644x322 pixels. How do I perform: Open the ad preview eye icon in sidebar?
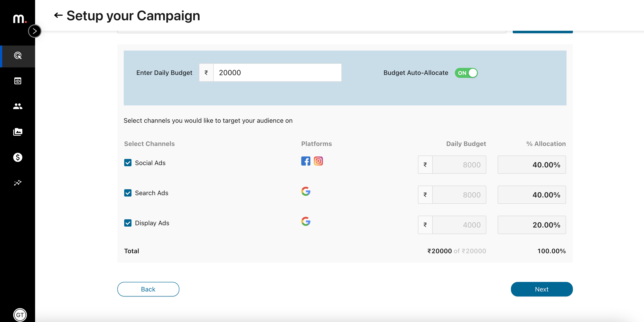[x=18, y=81]
